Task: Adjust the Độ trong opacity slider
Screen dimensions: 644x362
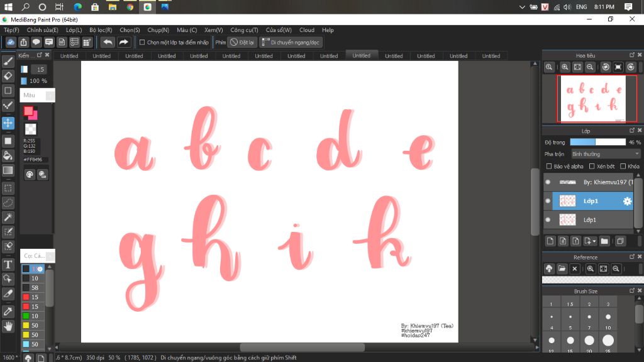Action: (x=597, y=142)
